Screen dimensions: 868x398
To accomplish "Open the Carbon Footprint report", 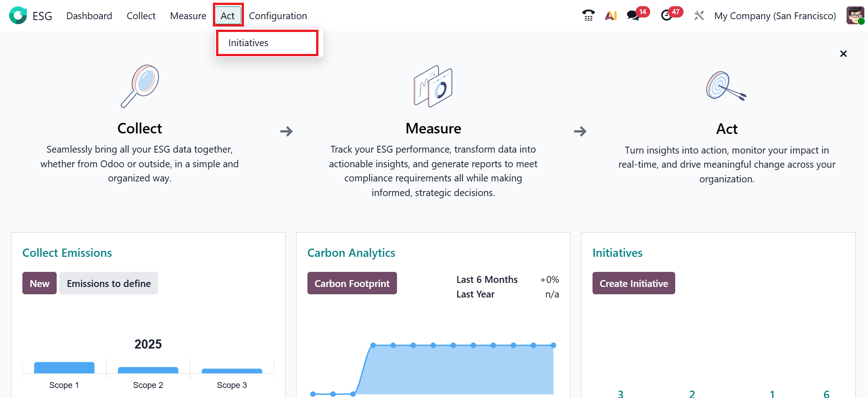I will coord(352,283).
